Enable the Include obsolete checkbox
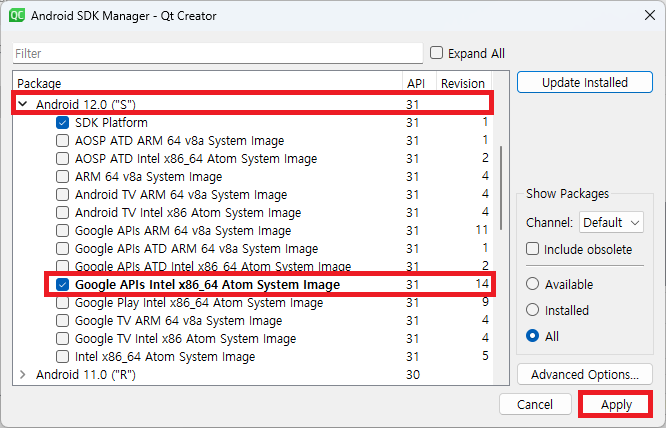 (x=532, y=249)
